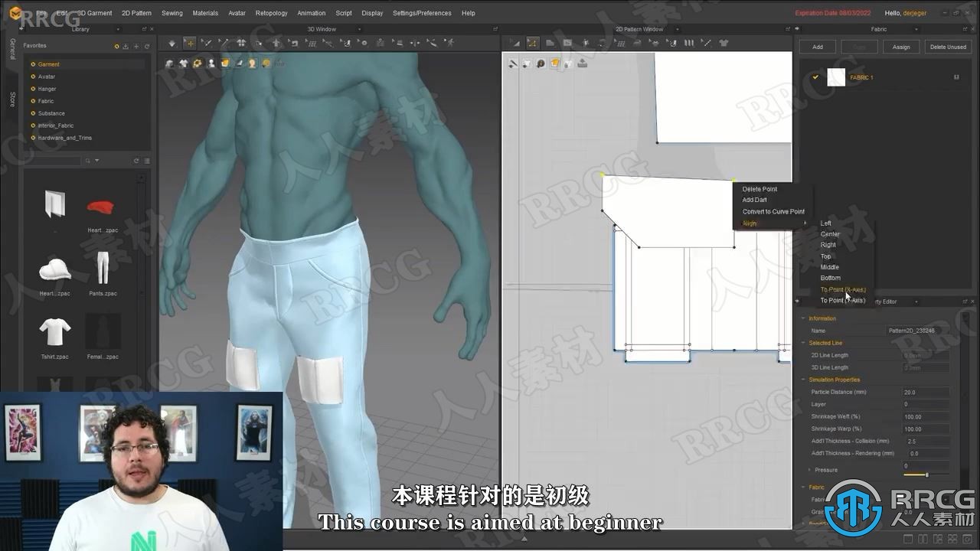This screenshot has height=551, width=980.
Task: Click the Assign fabric button
Action: coord(901,47)
